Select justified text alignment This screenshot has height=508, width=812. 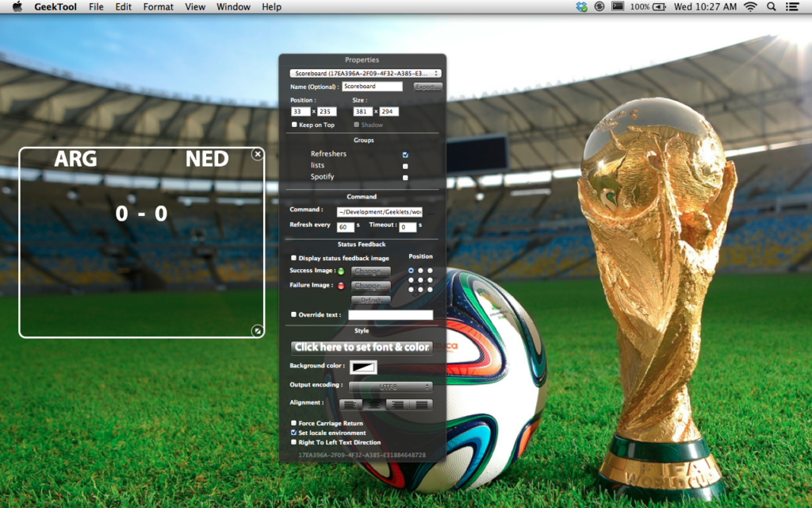tap(422, 404)
